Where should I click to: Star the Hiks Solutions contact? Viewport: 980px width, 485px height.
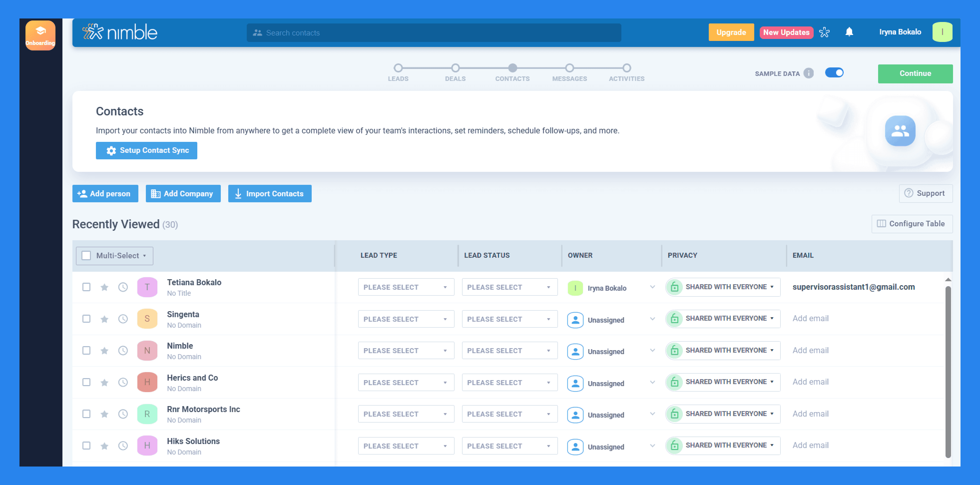pos(104,446)
